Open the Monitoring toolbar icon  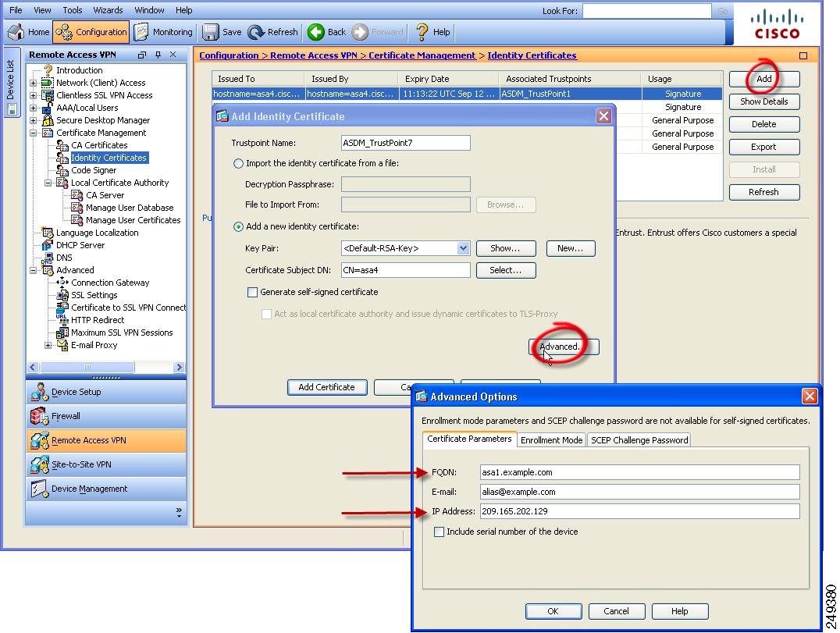click(141, 32)
